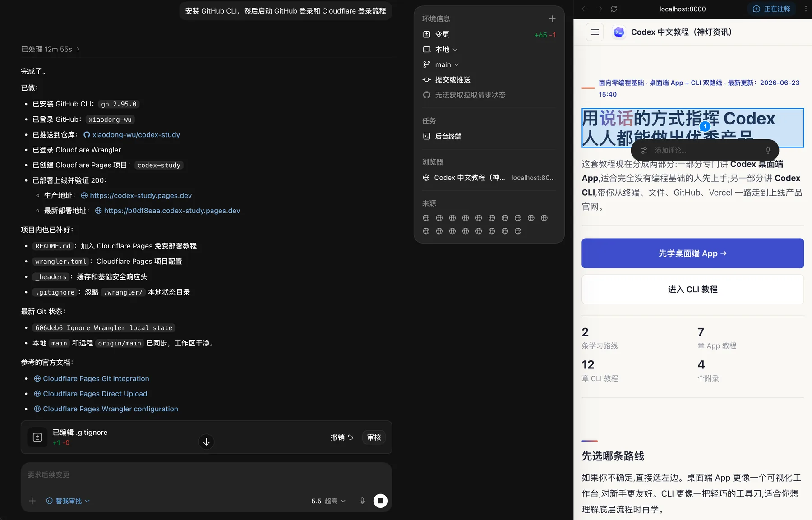Click 先学桌面端 App button
Screen dimensions: 812x520
click(x=692, y=253)
